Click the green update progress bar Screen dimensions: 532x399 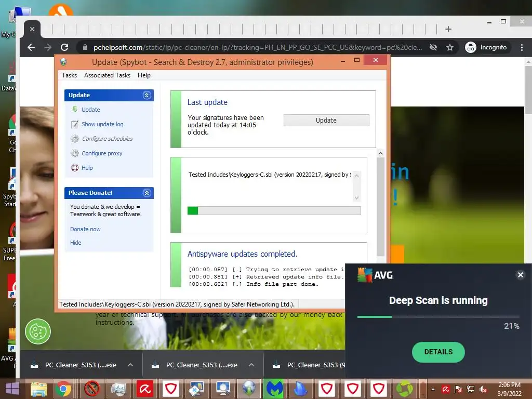pyautogui.click(x=274, y=211)
